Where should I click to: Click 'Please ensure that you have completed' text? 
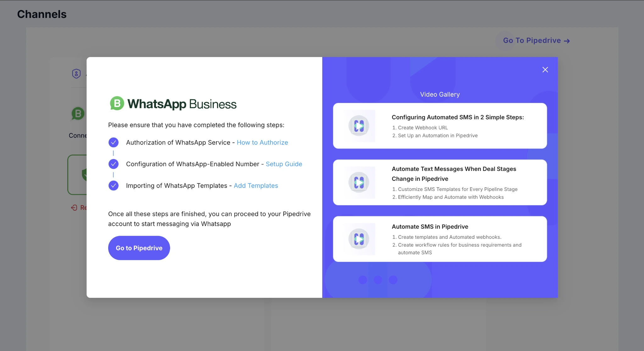tap(196, 125)
